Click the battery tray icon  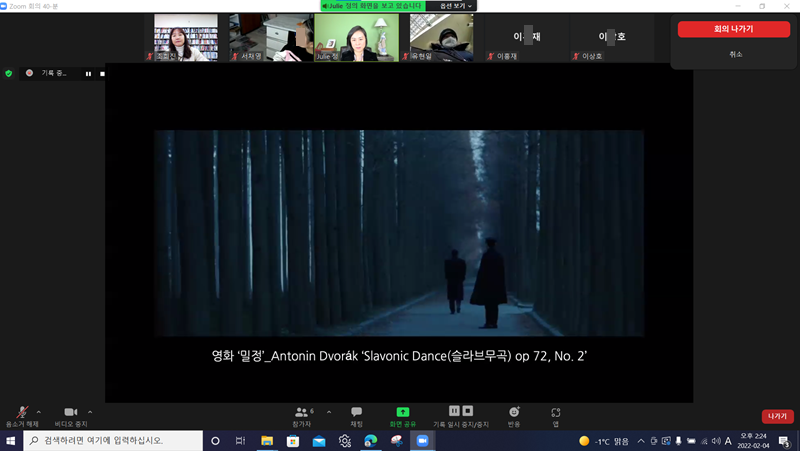pyautogui.click(x=691, y=441)
